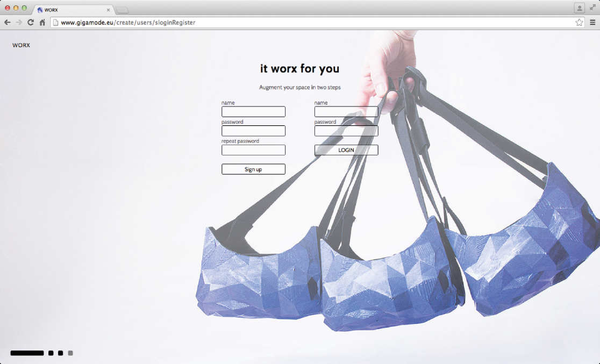Go to browser home icon
600x364 pixels.
42,23
